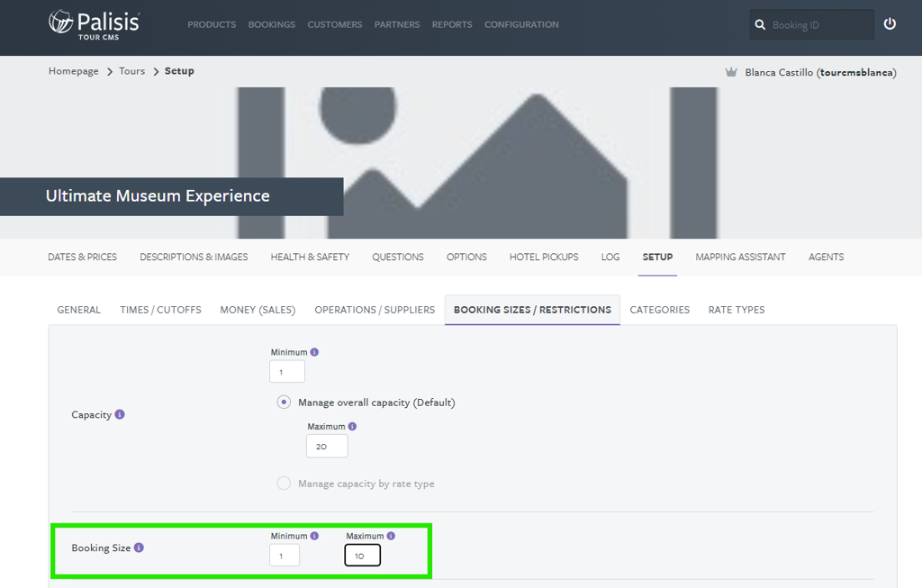Click info icon beside Capacity Maximum
Image resolution: width=922 pixels, height=588 pixels.
click(352, 426)
